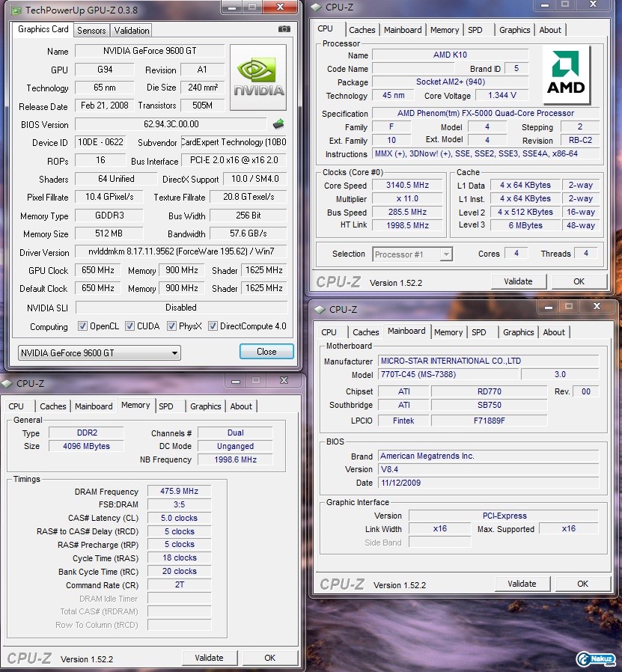The width and height of the screenshot is (622, 672).
Task: Toggle the CUDA checkbox
Action: pyautogui.click(x=130, y=326)
